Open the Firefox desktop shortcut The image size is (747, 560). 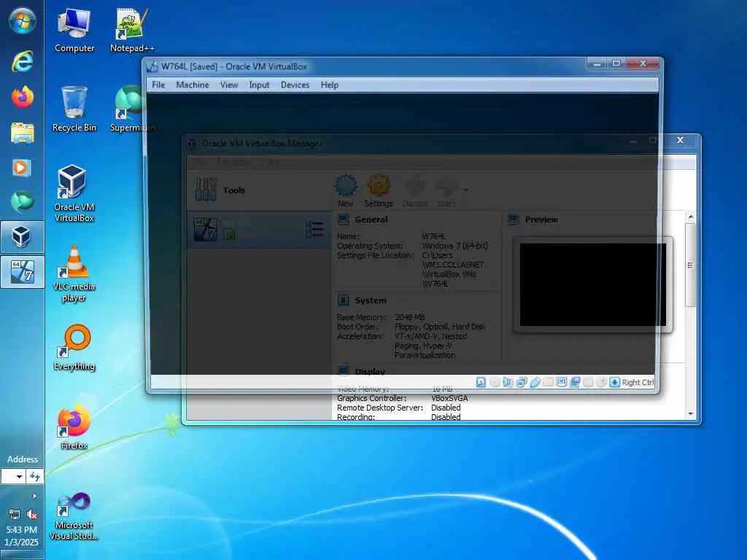[x=74, y=426]
